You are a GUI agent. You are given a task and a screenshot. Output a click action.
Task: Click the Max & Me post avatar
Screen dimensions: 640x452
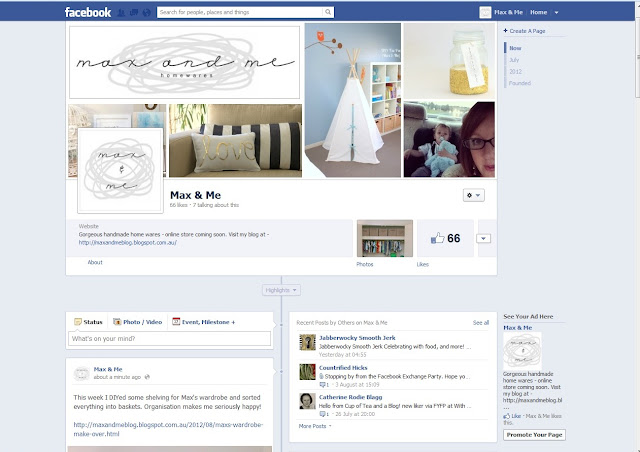click(82, 373)
